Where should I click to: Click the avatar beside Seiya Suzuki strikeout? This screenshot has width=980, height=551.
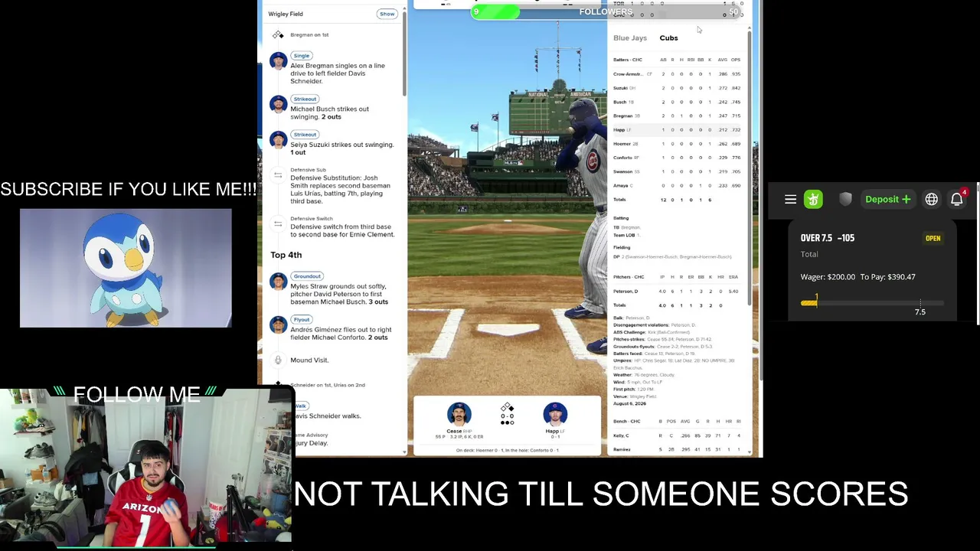278,140
